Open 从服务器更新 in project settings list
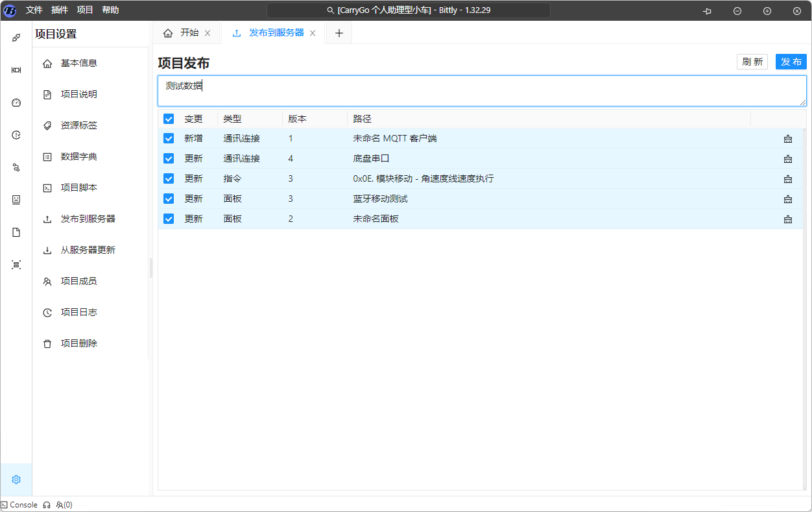The width and height of the screenshot is (812, 512). point(88,250)
